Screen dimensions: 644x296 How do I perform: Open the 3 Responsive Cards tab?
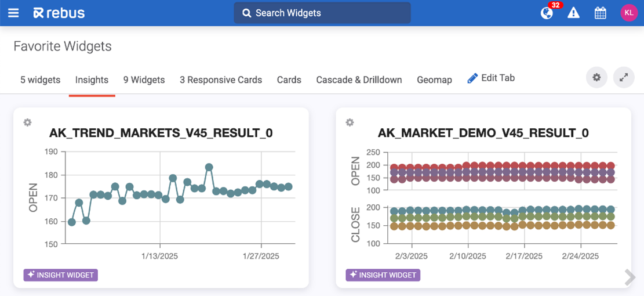[221, 80]
